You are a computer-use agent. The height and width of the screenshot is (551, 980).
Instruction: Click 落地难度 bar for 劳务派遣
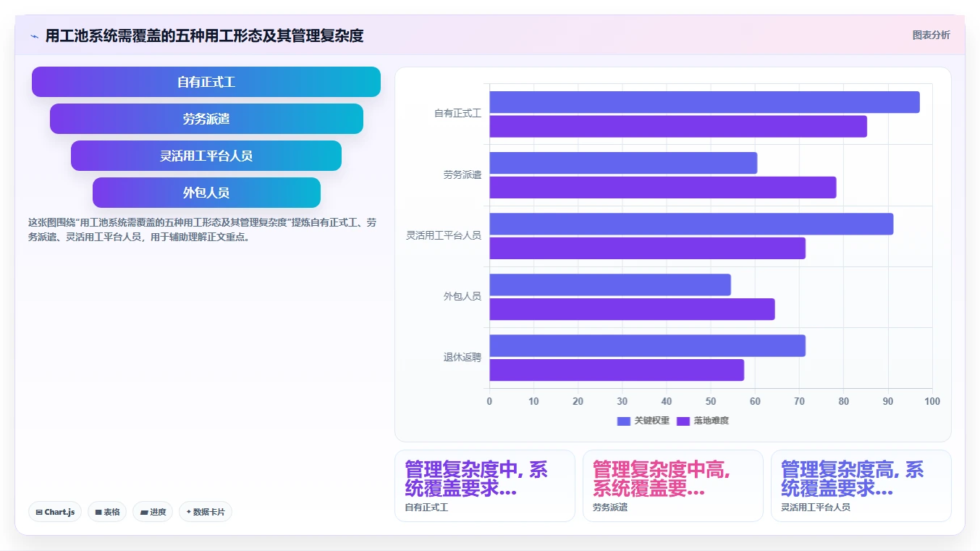[663, 188]
